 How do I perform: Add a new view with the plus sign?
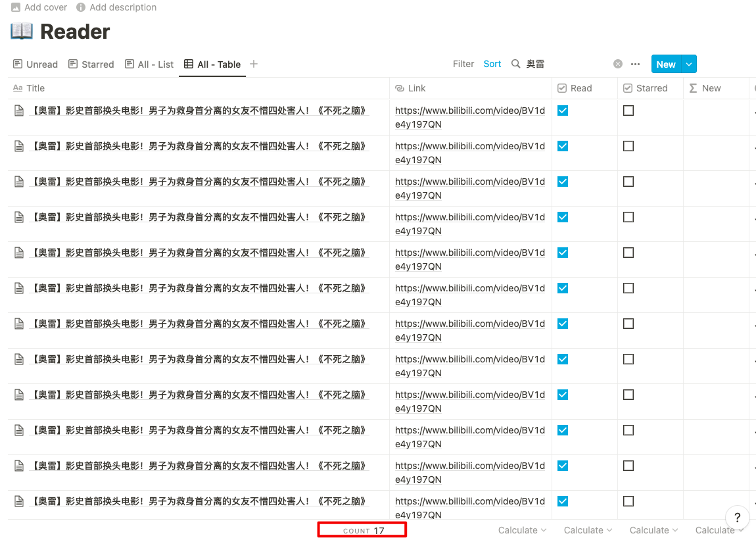(x=253, y=64)
